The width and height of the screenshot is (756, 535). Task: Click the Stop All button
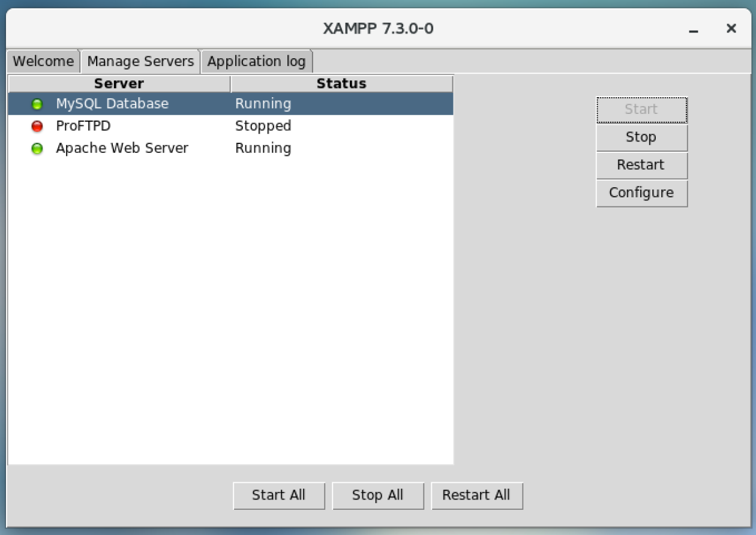378,495
